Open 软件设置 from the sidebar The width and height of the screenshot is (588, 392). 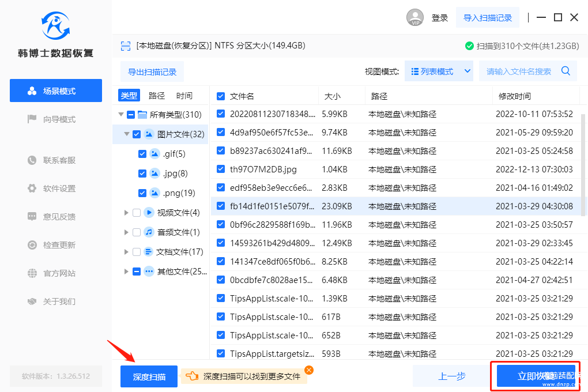click(x=56, y=189)
